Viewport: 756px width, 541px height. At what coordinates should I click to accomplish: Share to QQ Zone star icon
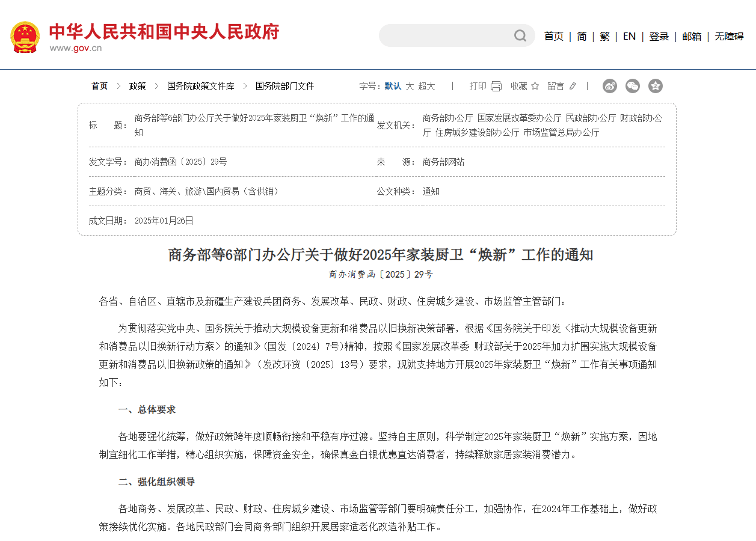tap(656, 86)
